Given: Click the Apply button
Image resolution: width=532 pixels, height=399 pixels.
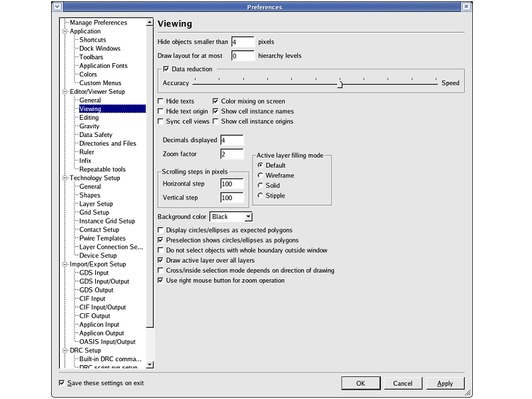Looking at the screenshot, I should (x=445, y=384).
